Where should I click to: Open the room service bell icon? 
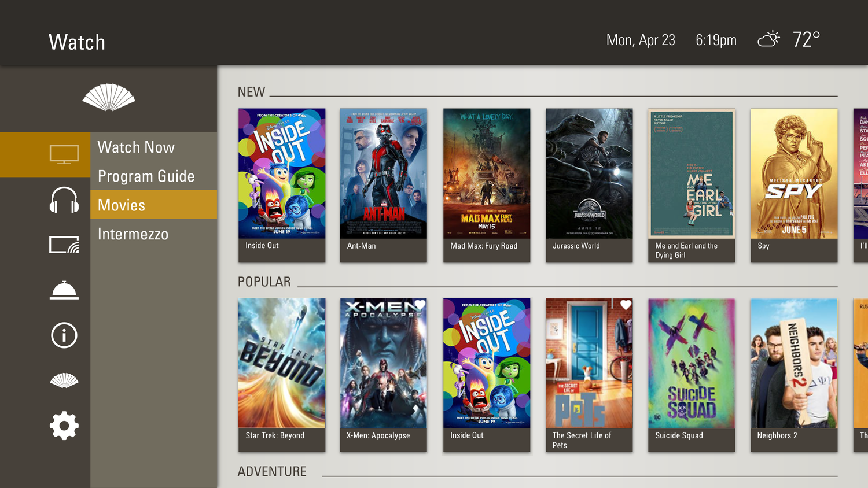point(64,290)
